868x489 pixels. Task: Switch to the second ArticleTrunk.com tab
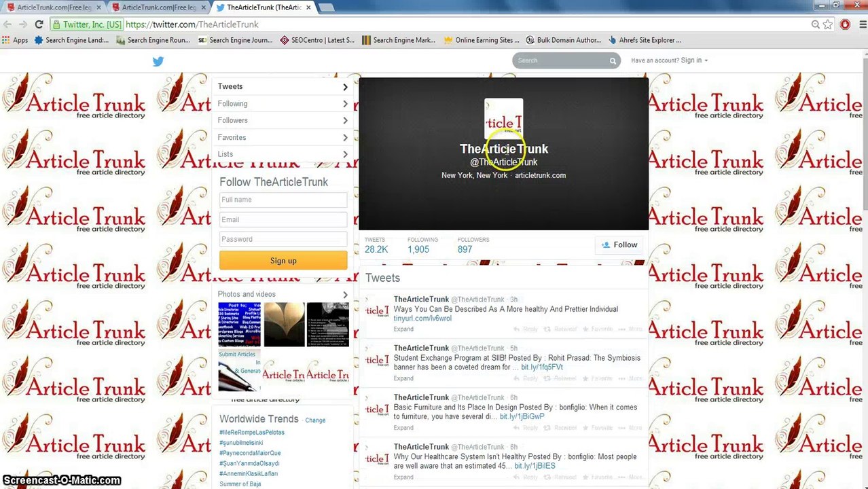pyautogui.click(x=158, y=7)
